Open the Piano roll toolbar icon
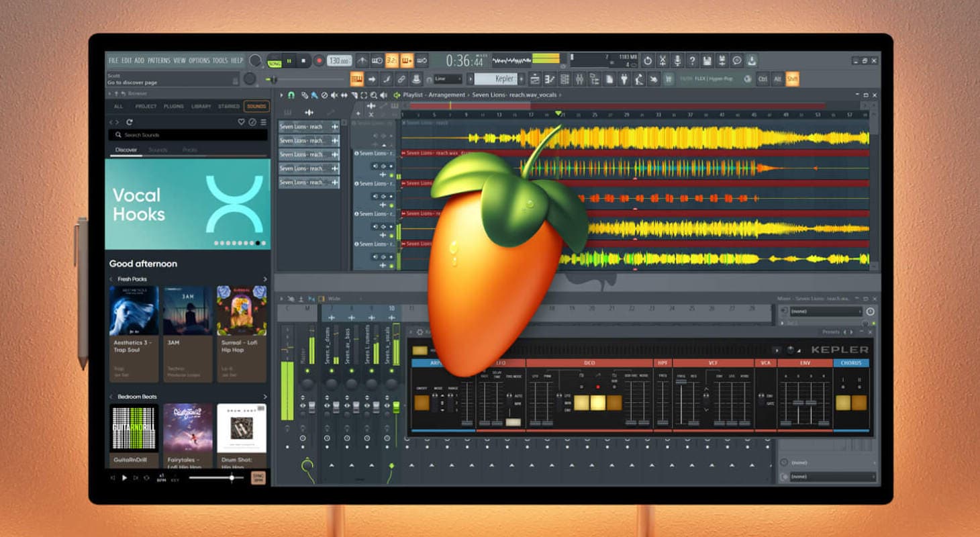This screenshot has width=980, height=537. (549, 79)
